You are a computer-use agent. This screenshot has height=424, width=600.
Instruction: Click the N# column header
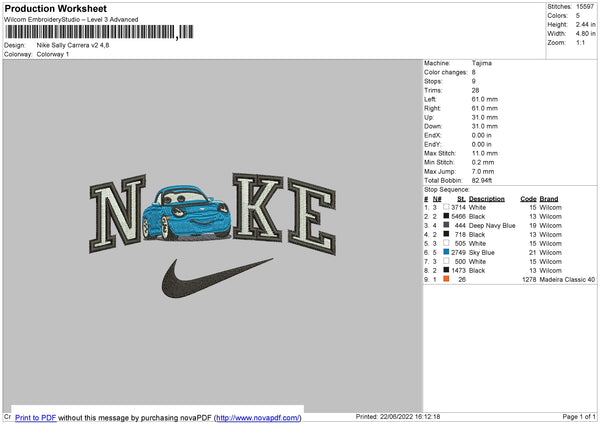coord(437,199)
